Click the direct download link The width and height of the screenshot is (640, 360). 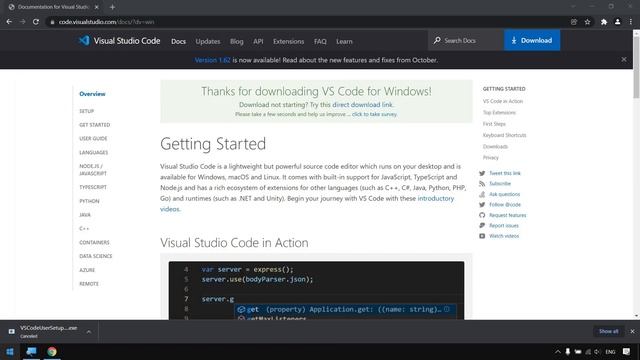(x=362, y=104)
